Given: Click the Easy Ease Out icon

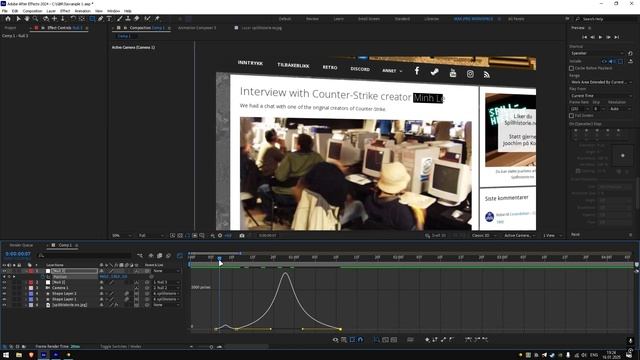Looking at the screenshot, I should coord(484,340).
